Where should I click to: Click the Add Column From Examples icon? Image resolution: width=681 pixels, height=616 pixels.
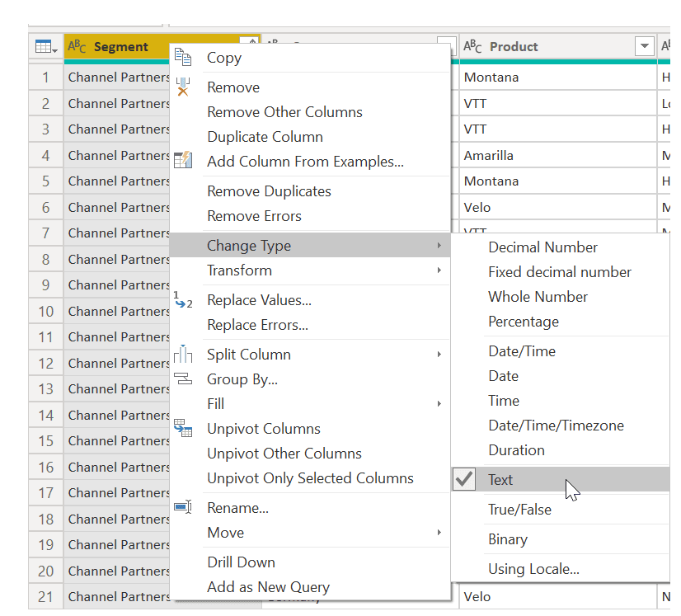(183, 162)
